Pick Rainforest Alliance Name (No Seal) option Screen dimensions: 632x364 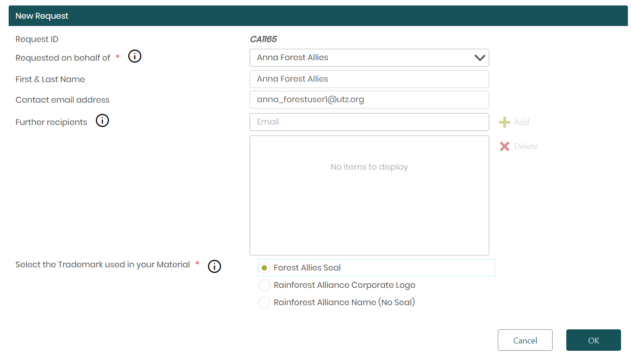[x=264, y=302]
